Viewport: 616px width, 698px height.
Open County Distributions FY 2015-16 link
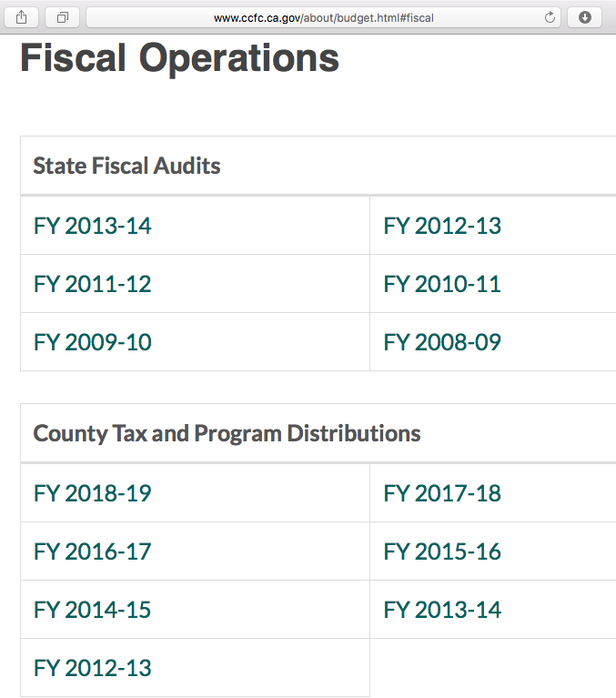coord(442,551)
